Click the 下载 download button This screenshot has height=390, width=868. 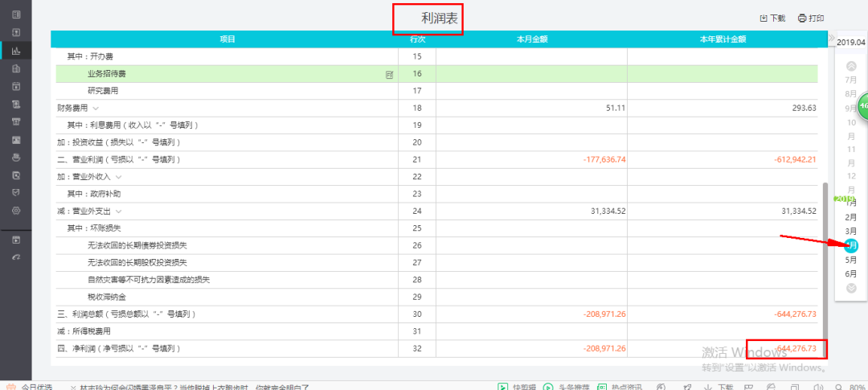pyautogui.click(x=773, y=18)
